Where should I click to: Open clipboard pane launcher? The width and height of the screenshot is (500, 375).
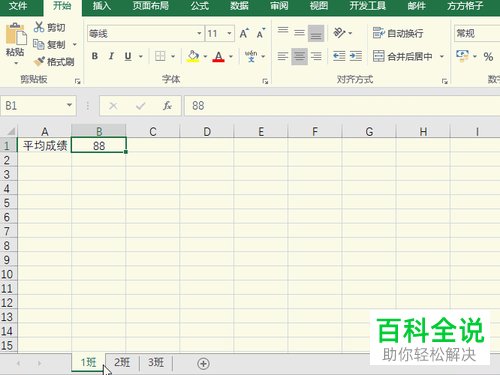pos(78,81)
